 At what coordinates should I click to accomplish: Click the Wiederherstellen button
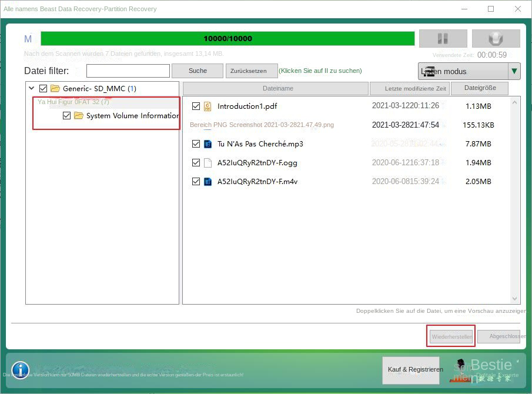451,336
